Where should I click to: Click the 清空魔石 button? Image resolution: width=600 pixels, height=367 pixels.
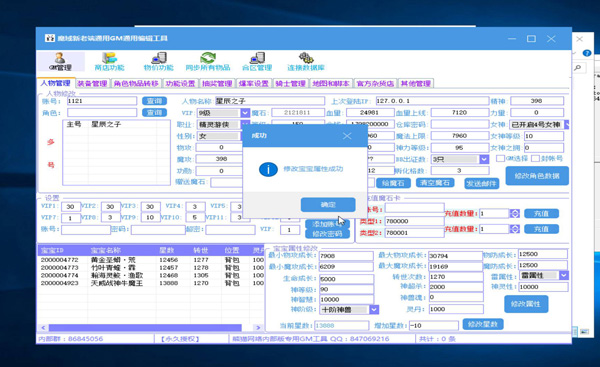435,183
